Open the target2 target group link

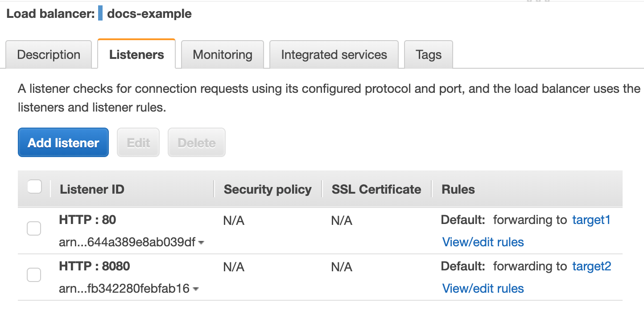(591, 266)
